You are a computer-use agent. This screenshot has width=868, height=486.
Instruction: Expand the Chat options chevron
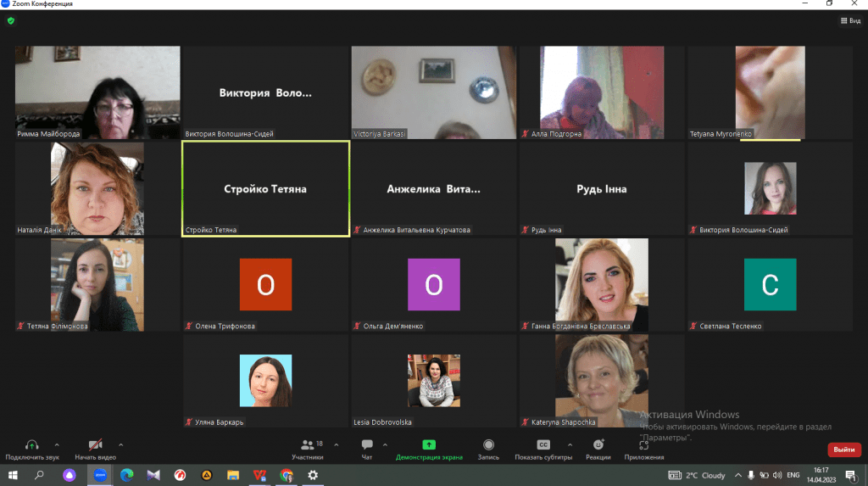tap(385, 444)
